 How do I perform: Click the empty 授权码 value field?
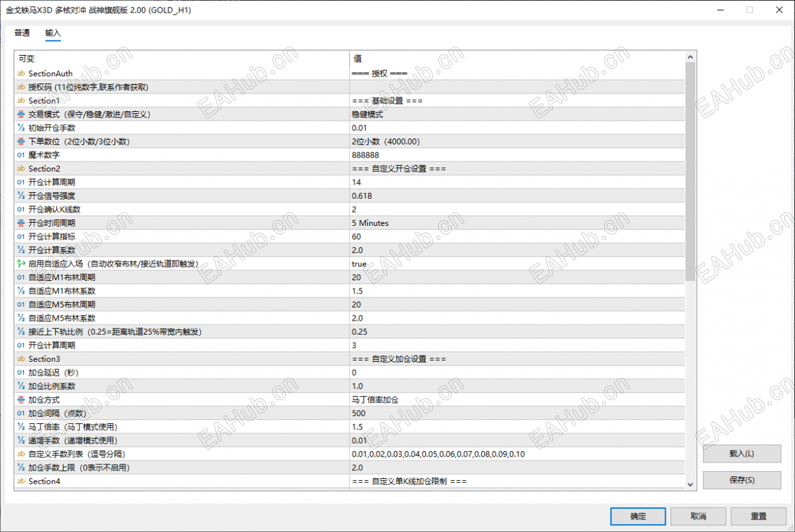tap(517, 87)
